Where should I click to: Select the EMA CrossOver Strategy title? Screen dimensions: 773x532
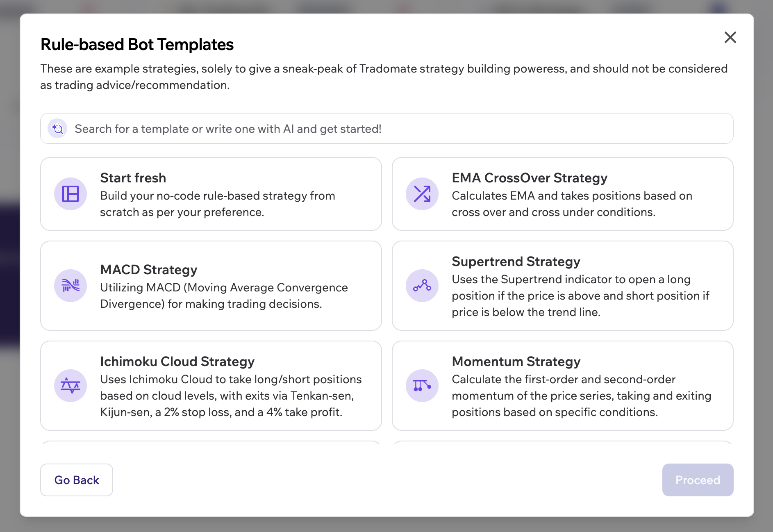click(x=529, y=178)
